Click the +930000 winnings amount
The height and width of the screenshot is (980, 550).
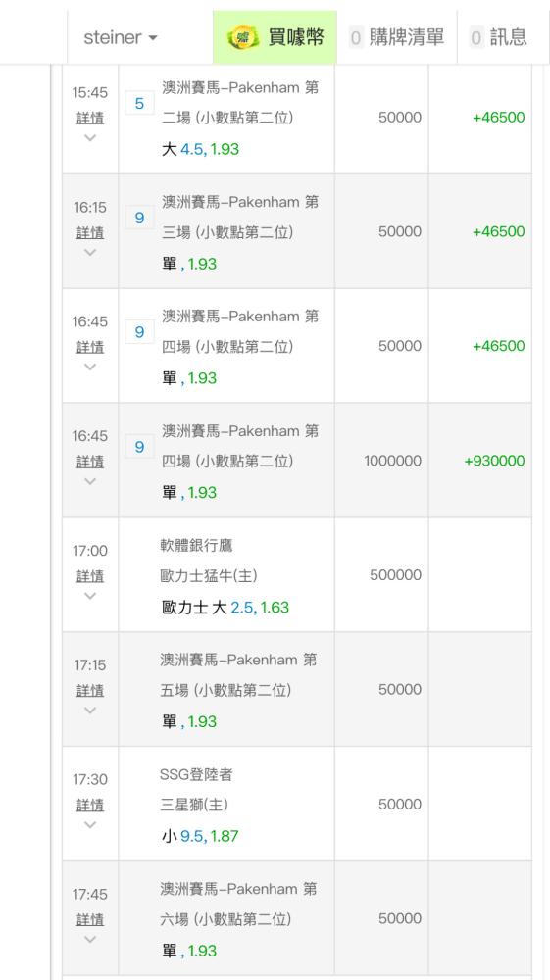494,461
